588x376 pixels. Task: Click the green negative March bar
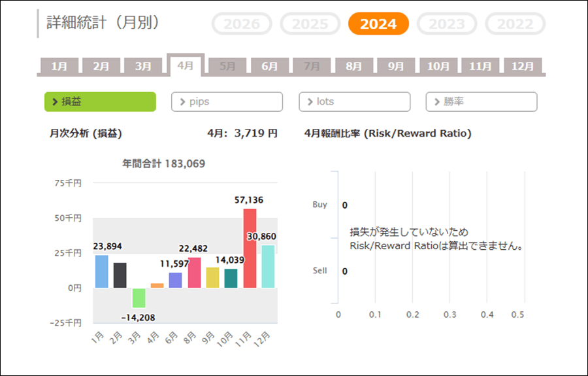[139, 298]
